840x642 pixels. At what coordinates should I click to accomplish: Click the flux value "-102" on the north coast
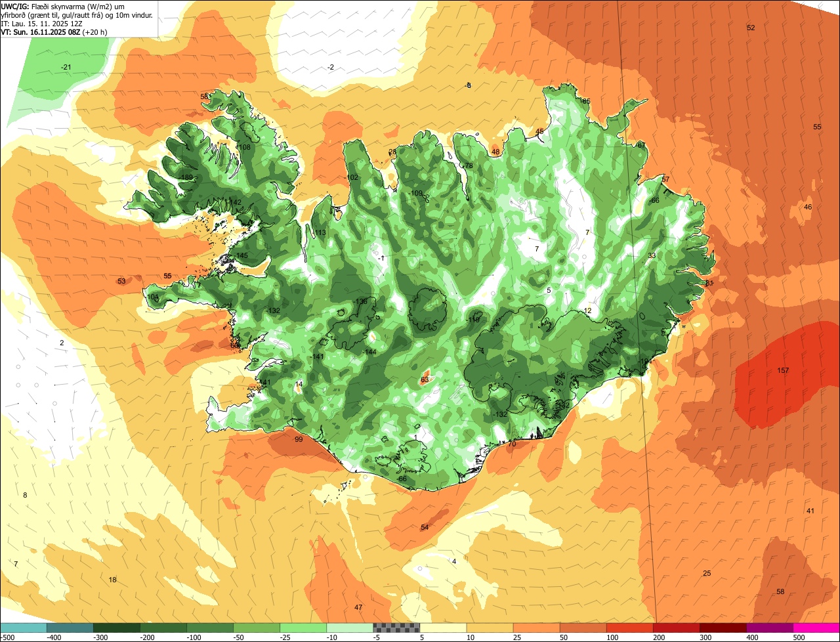pos(352,178)
